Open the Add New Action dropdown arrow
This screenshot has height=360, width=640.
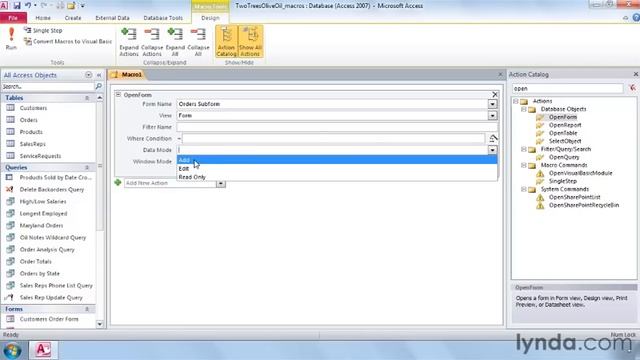click(x=221, y=183)
